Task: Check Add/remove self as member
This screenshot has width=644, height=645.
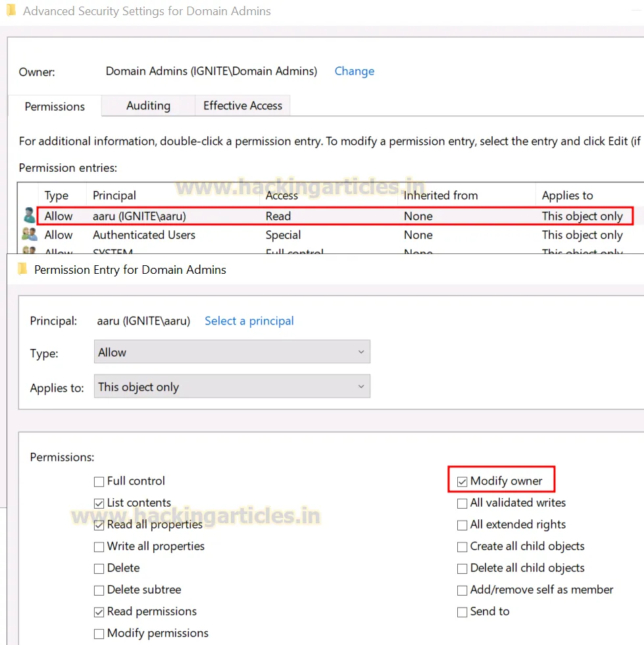Action: pyautogui.click(x=462, y=590)
